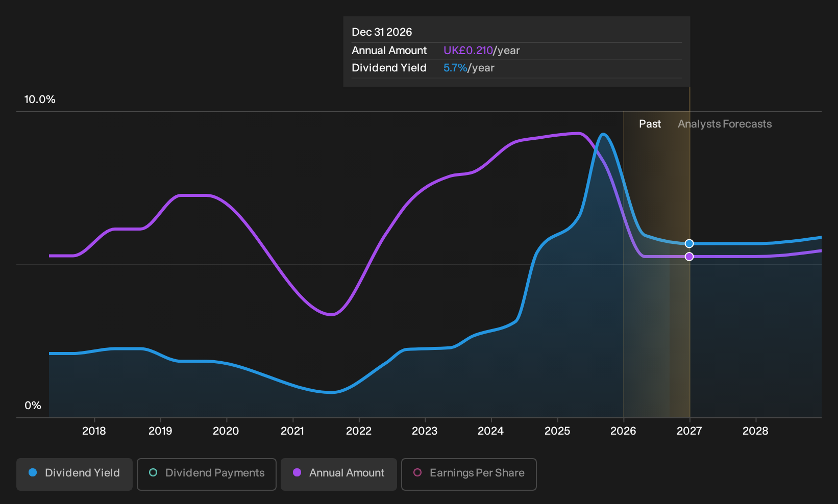Click the Past region label

(x=650, y=124)
